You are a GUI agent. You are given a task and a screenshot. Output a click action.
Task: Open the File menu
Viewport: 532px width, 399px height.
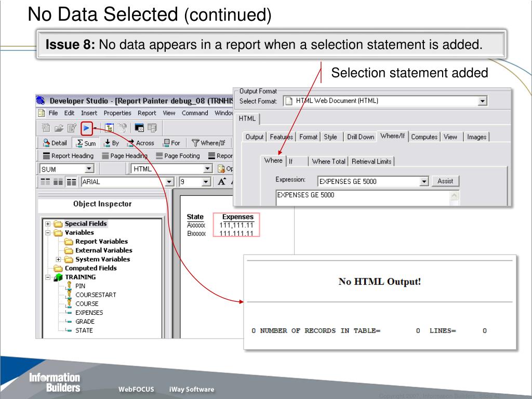pyautogui.click(x=53, y=113)
